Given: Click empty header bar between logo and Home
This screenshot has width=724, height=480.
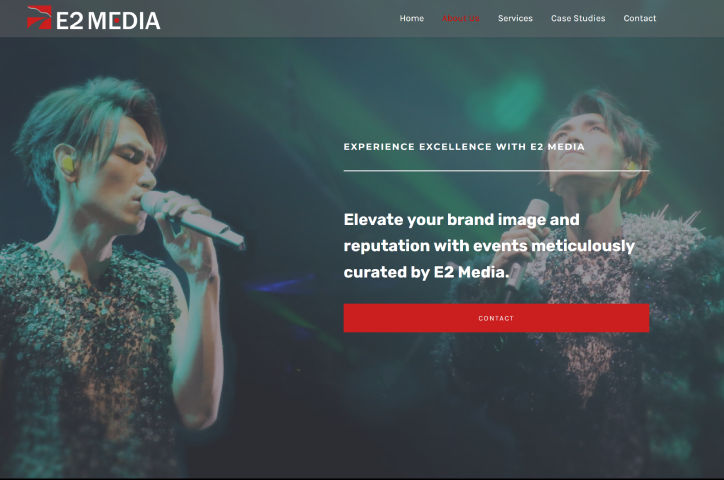Looking at the screenshot, I should click(279, 18).
